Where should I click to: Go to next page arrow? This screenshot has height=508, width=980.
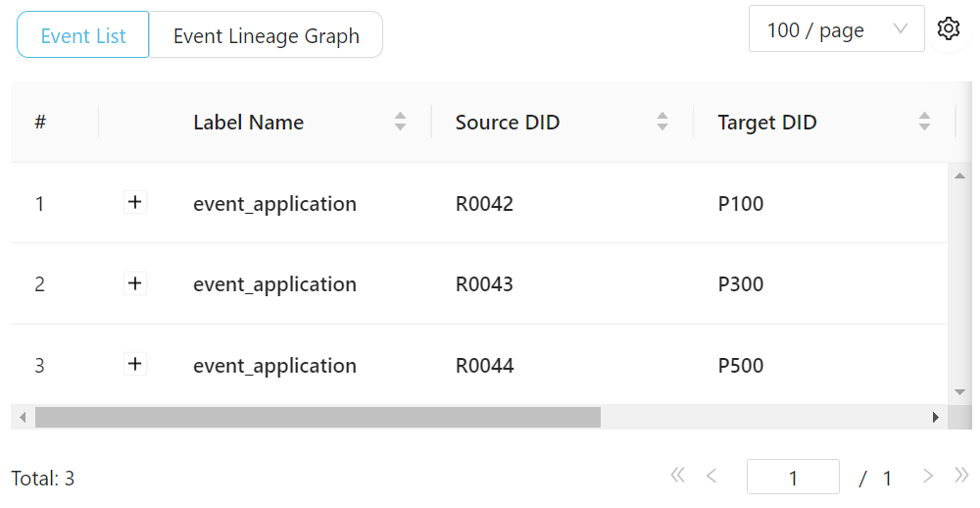tap(928, 477)
